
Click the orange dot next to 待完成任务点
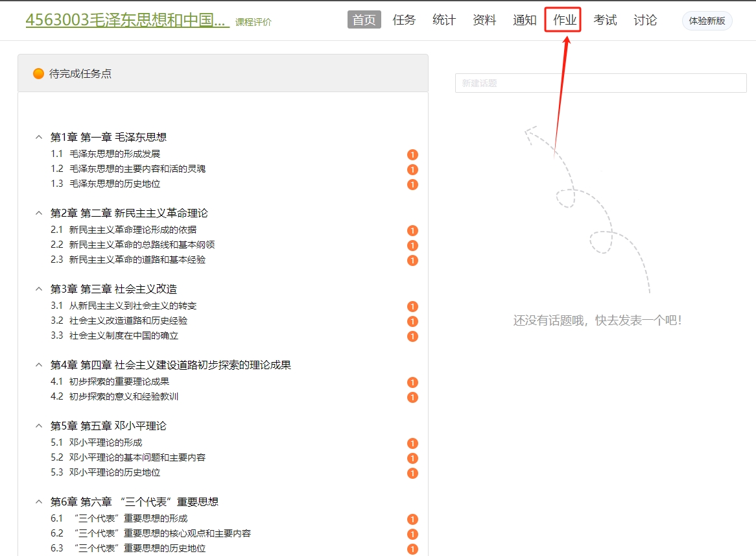coord(38,73)
